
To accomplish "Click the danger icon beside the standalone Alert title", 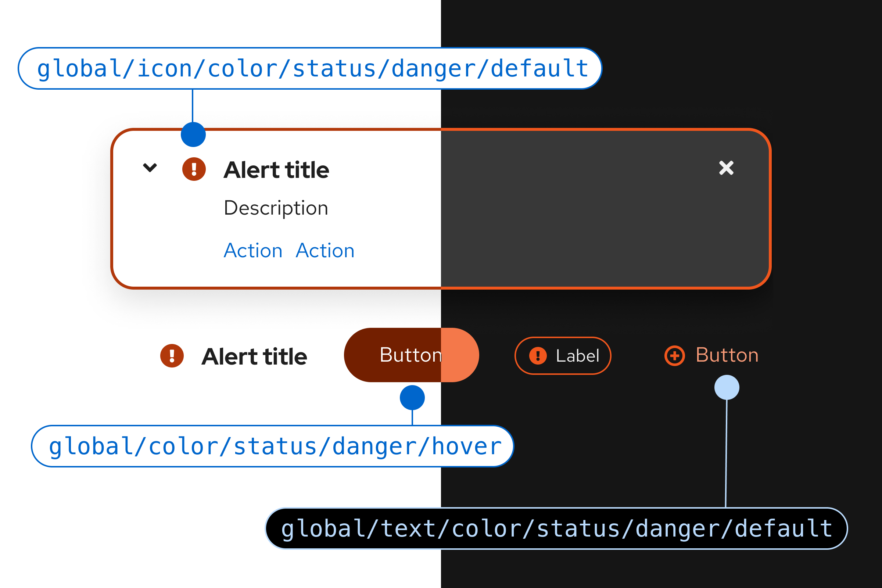I will click(x=172, y=355).
